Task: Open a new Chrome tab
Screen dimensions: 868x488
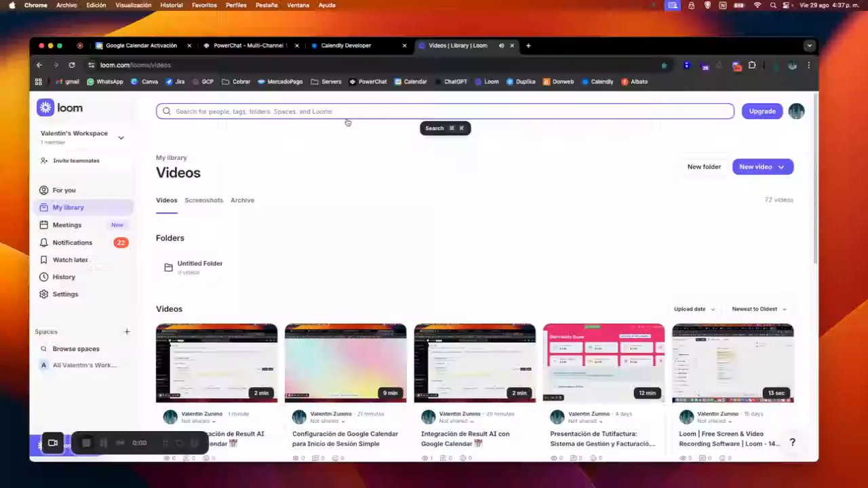Action: point(528,45)
